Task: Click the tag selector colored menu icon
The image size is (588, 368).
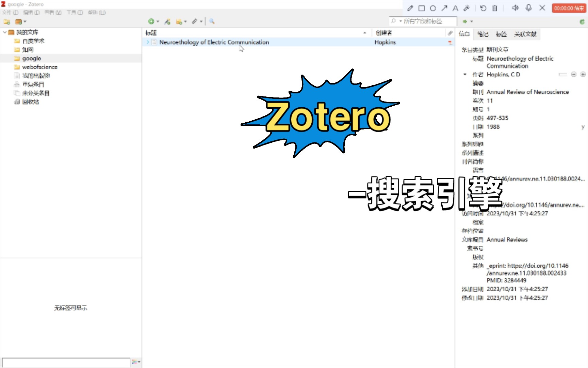Action: (135, 362)
